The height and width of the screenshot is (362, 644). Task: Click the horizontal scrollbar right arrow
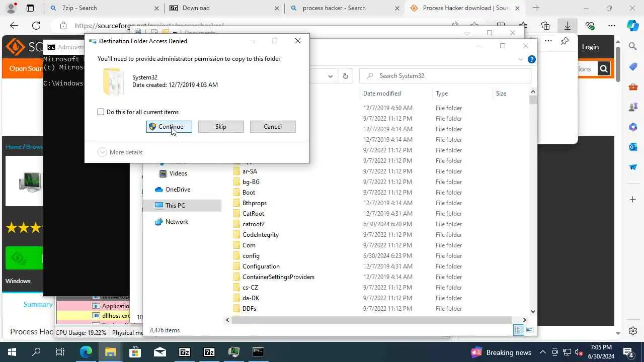coord(524,320)
